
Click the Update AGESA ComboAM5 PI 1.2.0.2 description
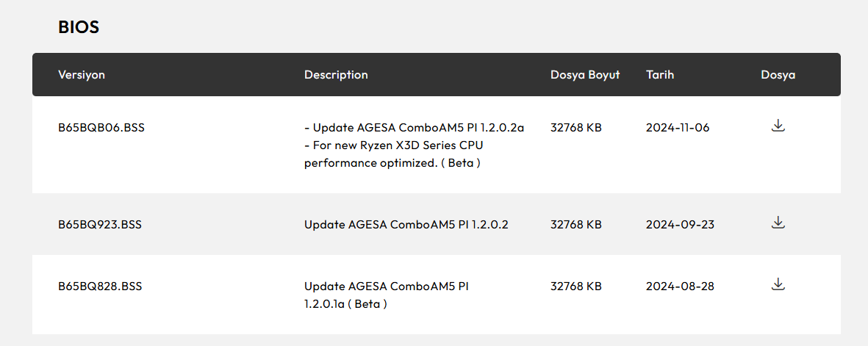(x=406, y=225)
